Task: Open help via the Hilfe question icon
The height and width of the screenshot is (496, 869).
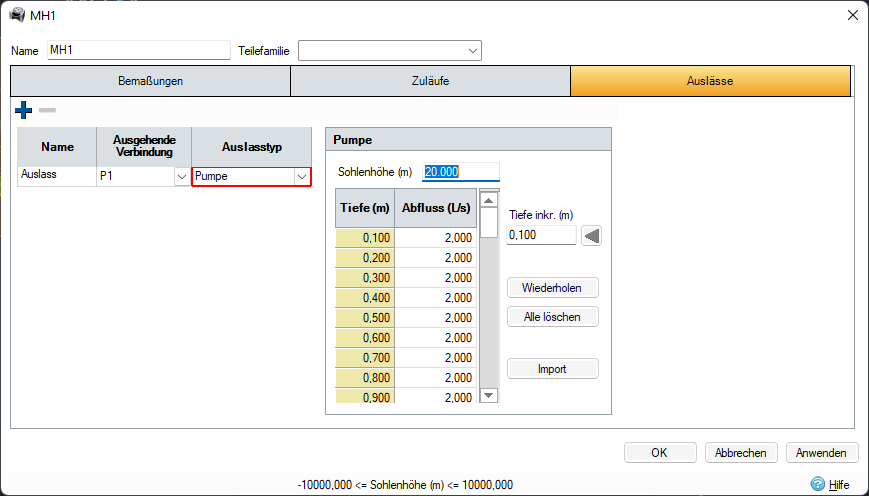Action: click(x=817, y=484)
